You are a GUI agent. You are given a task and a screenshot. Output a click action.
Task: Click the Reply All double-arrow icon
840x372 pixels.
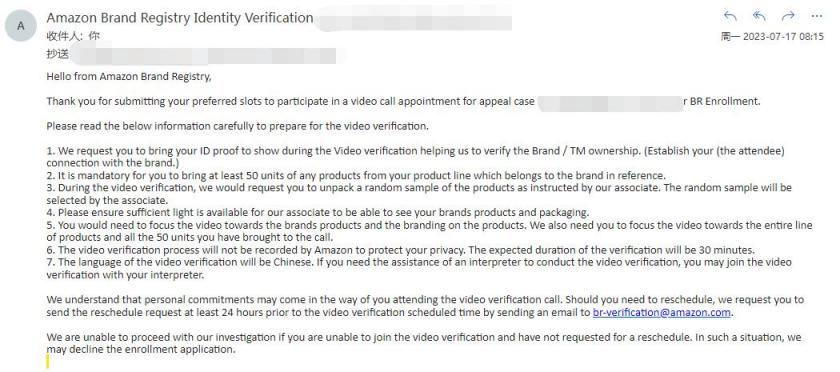[x=759, y=16]
